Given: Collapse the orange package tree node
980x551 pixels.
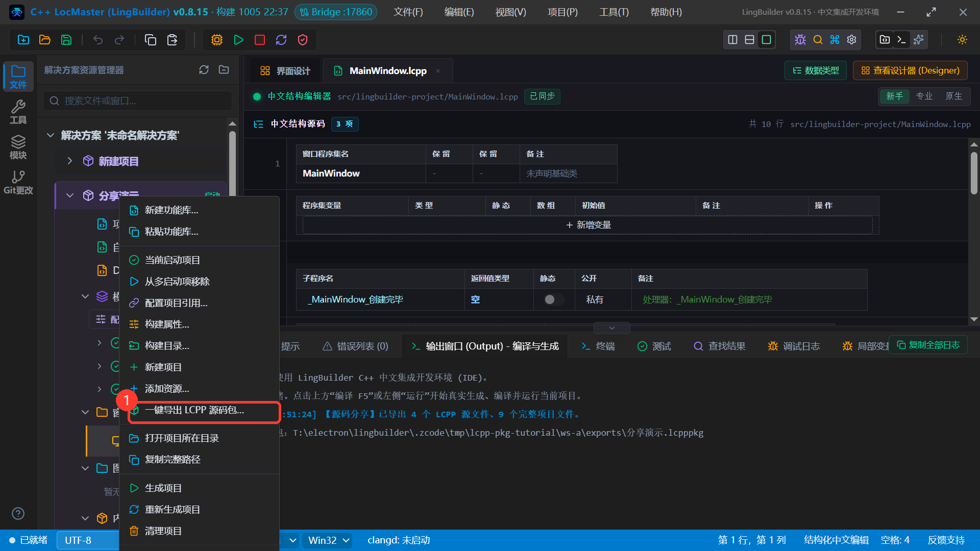Looking at the screenshot, I should pyautogui.click(x=85, y=518).
